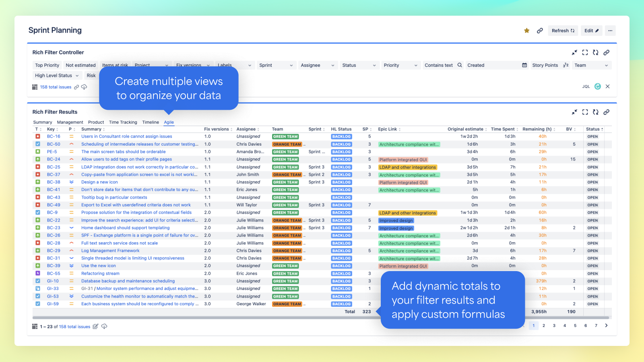The width and height of the screenshot is (644, 362).
Task: Click the Story Points number icon
Action: click(x=566, y=65)
